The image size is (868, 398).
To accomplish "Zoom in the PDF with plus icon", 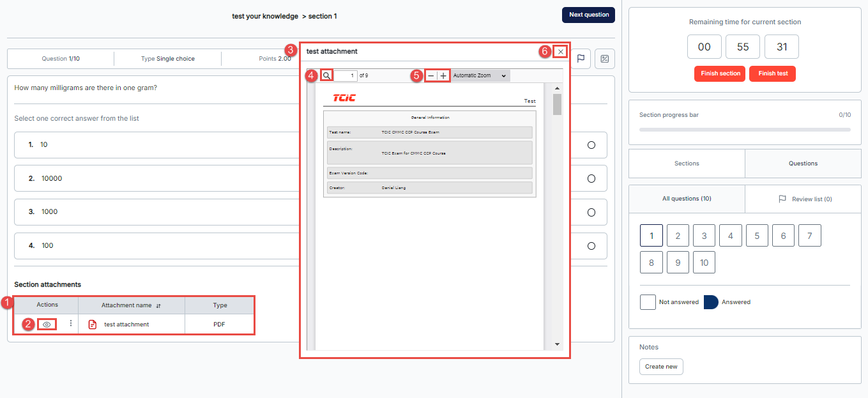I will [x=443, y=75].
